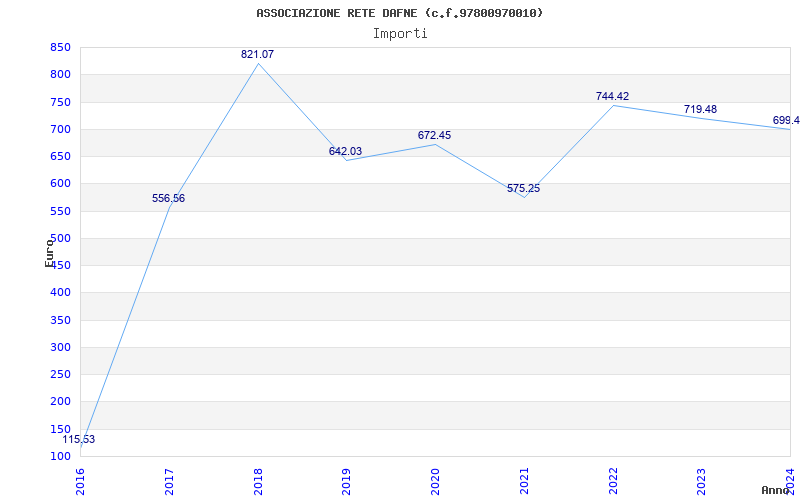Click the y-axis tick 750
This screenshot has height=500, width=800.
pos(60,103)
